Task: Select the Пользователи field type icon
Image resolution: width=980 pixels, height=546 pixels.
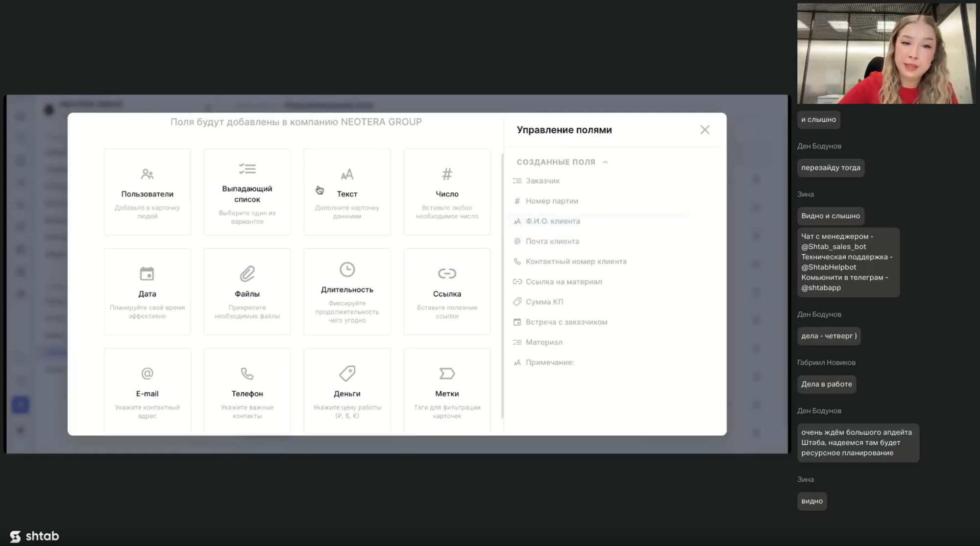Action: (x=147, y=174)
